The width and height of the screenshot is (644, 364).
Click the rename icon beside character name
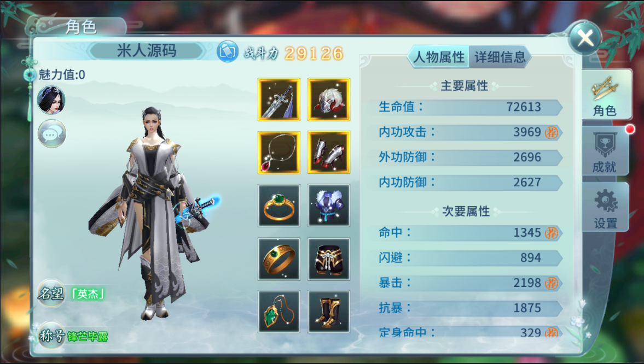pos(228,52)
